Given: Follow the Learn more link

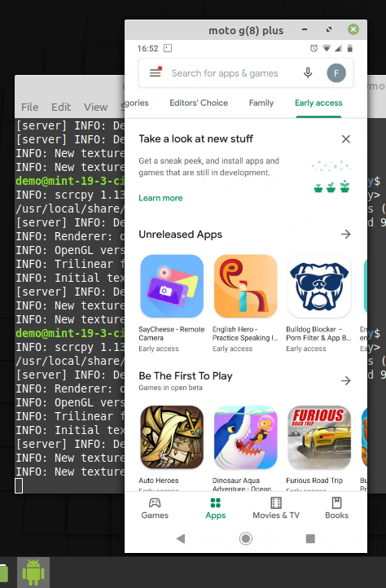Looking at the screenshot, I should (x=160, y=198).
